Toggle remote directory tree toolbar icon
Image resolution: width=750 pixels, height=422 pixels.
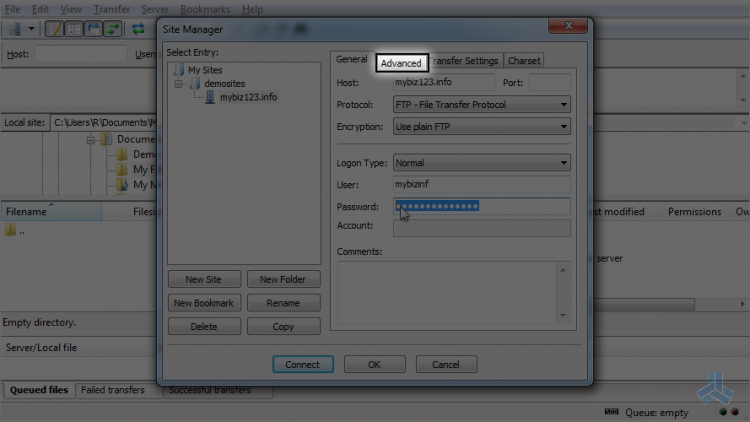[x=94, y=29]
